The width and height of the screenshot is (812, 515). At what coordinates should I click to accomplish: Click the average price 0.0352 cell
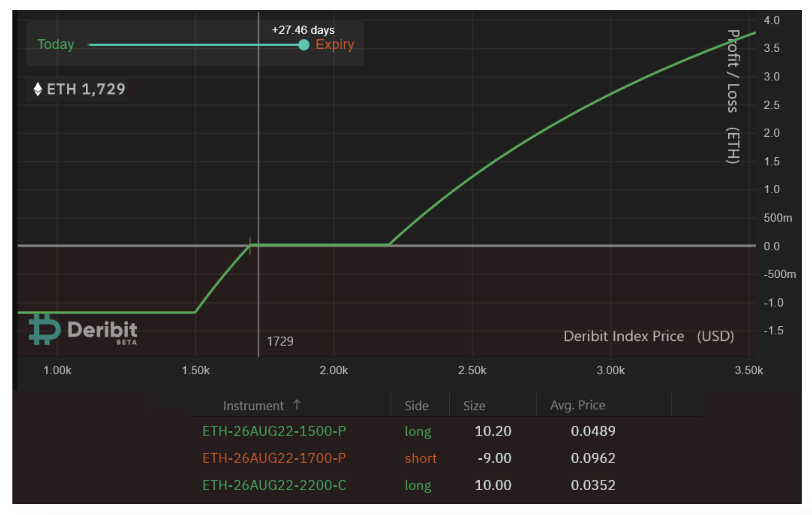593,485
